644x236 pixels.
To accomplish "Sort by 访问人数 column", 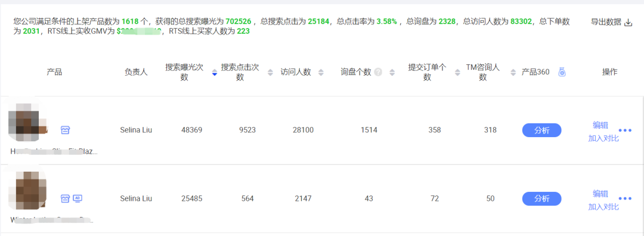I will 321,73.
